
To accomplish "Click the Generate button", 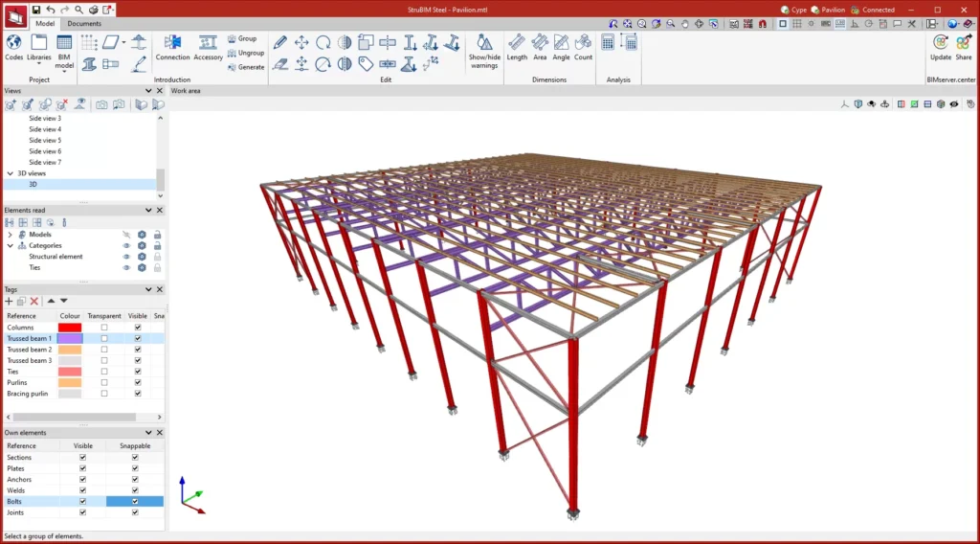I will [246, 67].
